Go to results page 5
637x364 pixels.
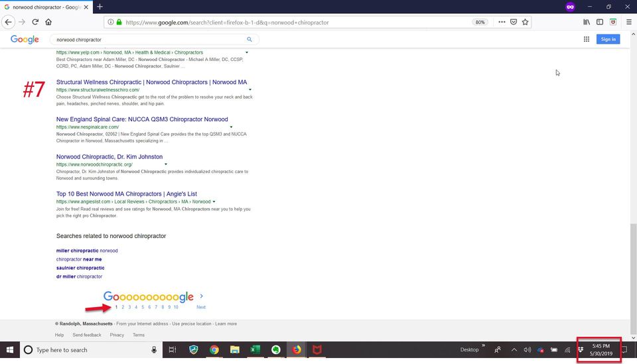[x=143, y=307]
